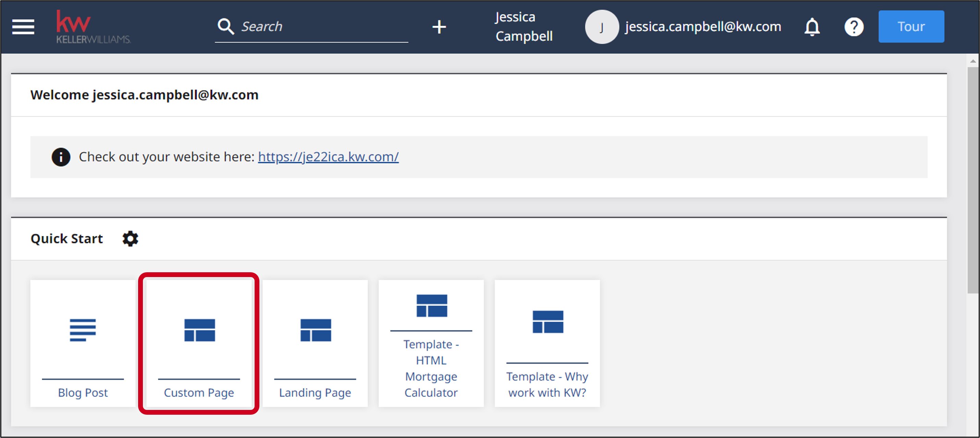Click the info icon beside website notice
The height and width of the screenshot is (438, 980).
point(61,157)
